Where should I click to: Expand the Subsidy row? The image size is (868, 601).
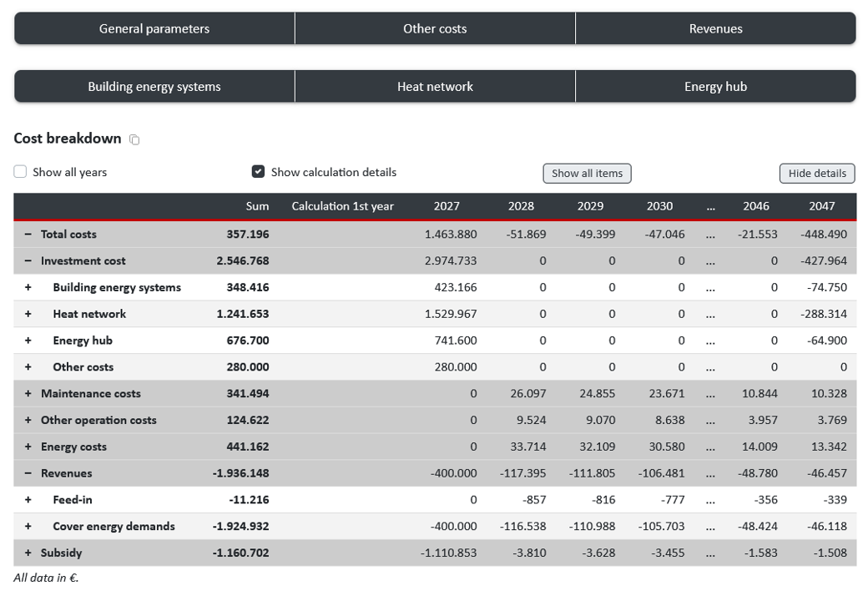(x=28, y=553)
